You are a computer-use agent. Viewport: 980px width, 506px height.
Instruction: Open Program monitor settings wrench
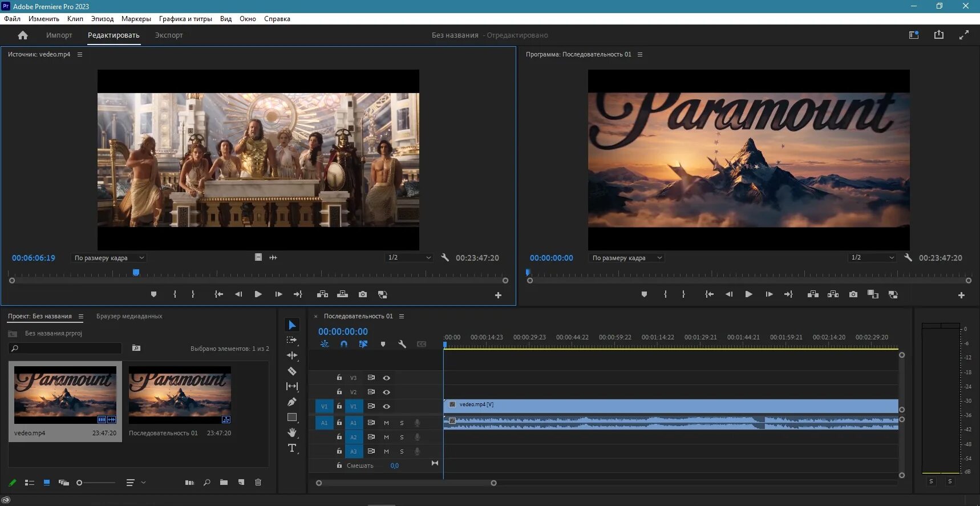[909, 258]
